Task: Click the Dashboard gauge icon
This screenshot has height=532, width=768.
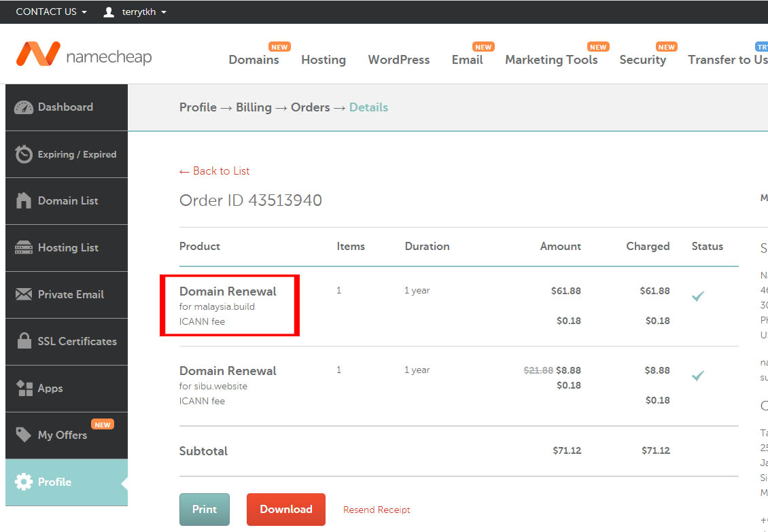Action: coord(24,107)
